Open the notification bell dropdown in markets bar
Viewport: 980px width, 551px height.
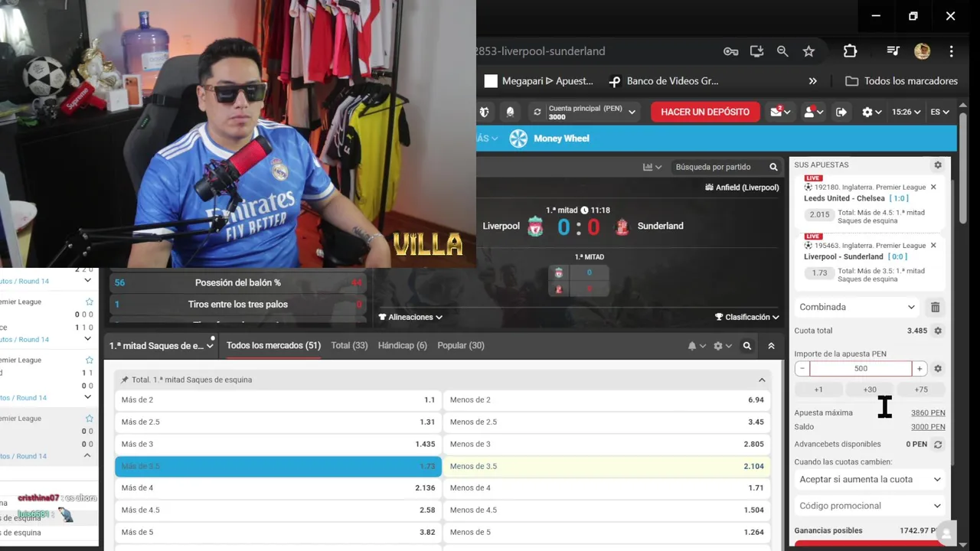coord(696,346)
